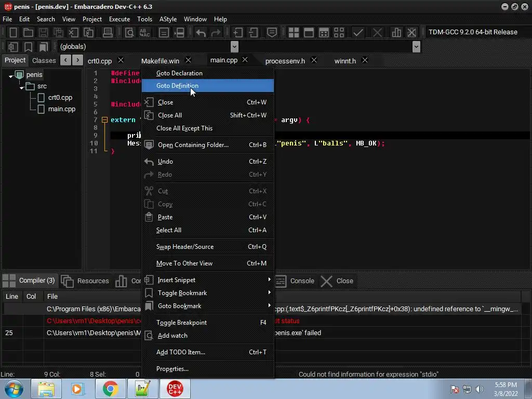This screenshot has height=399, width=532.
Task: Collapse the penis project tree node
Action: tap(10, 76)
